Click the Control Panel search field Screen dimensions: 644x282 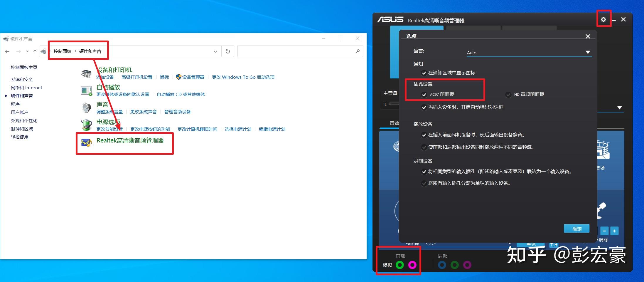point(300,51)
